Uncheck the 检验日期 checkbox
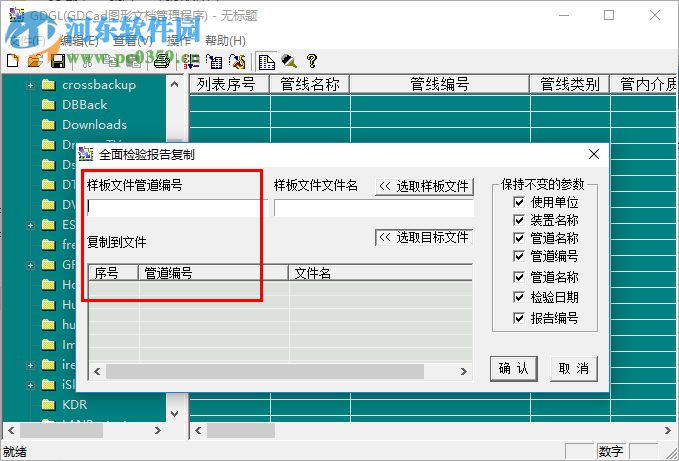The width and height of the screenshot is (679, 461). (518, 297)
